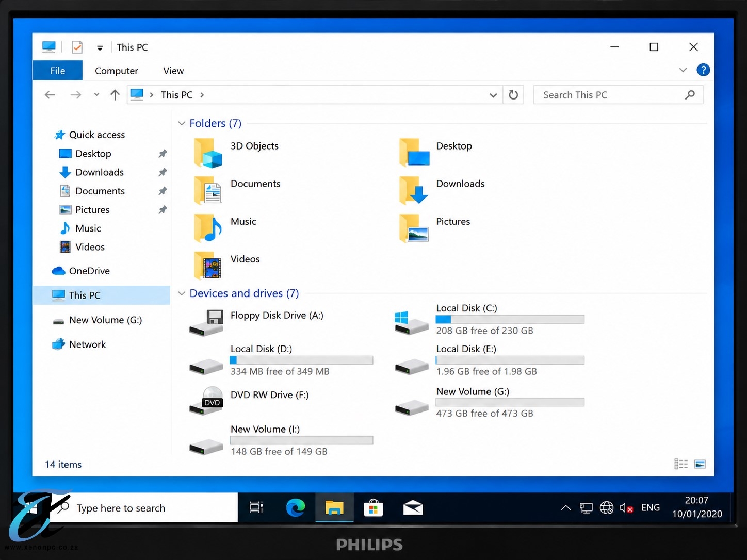Click chevron after This PC in address bar
The image size is (747, 560).
(202, 95)
